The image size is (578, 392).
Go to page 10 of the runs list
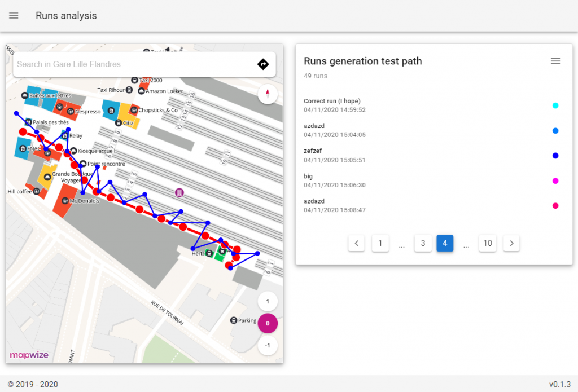click(x=488, y=243)
